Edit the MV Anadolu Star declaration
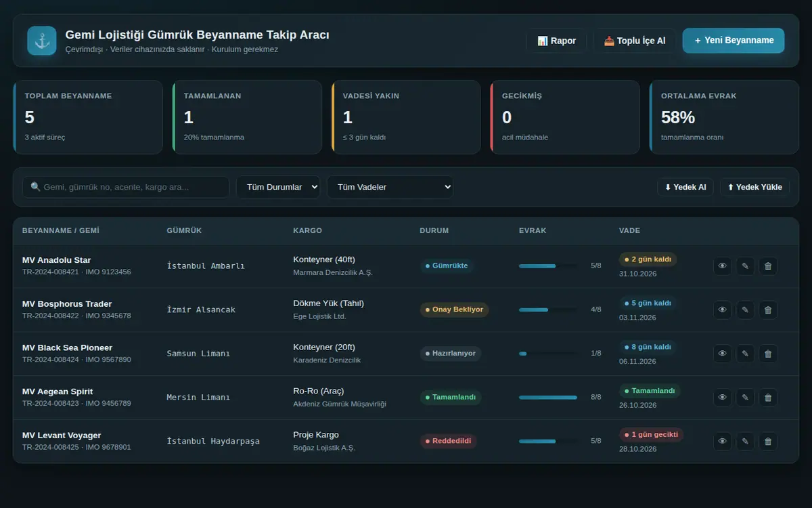This screenshot has width=812, height=508. pos(745,266)
